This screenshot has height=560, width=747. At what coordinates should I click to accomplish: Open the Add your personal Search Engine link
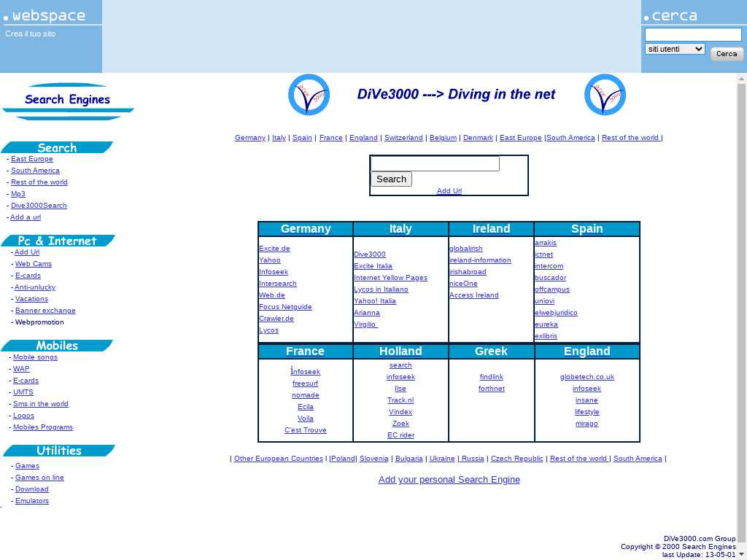point(449,480)
